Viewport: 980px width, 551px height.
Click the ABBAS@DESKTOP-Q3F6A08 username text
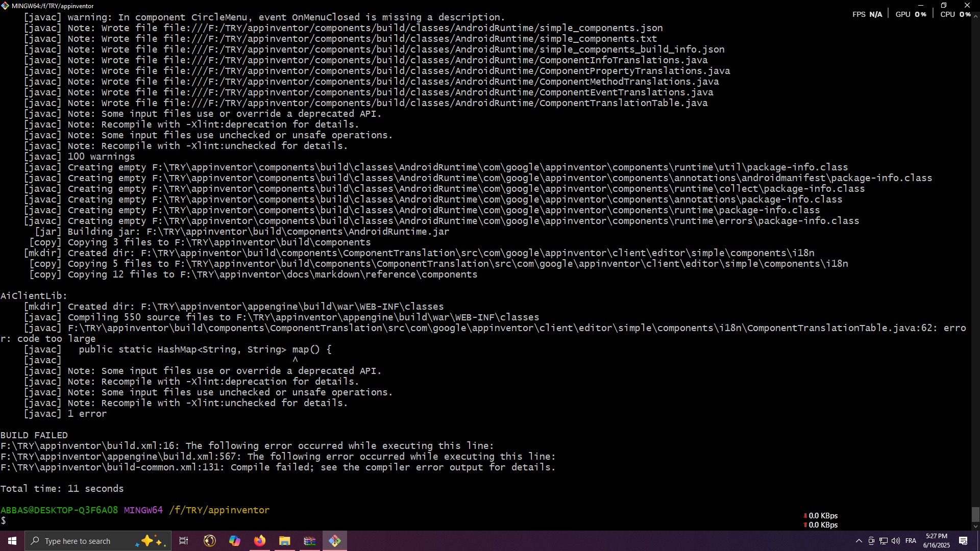tap(59, 510)
